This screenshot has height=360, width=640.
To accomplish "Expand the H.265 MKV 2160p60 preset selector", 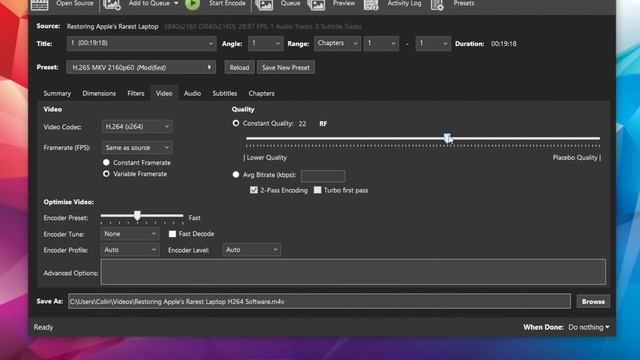I will 141,67.
